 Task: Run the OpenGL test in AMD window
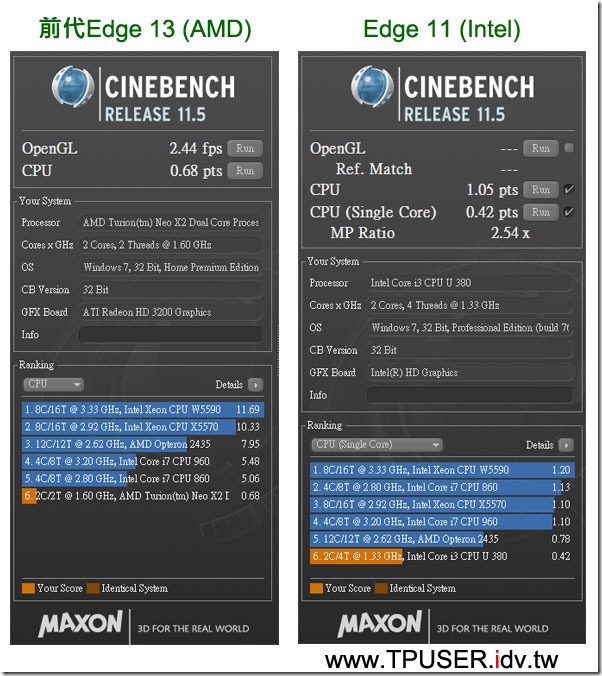245,148
